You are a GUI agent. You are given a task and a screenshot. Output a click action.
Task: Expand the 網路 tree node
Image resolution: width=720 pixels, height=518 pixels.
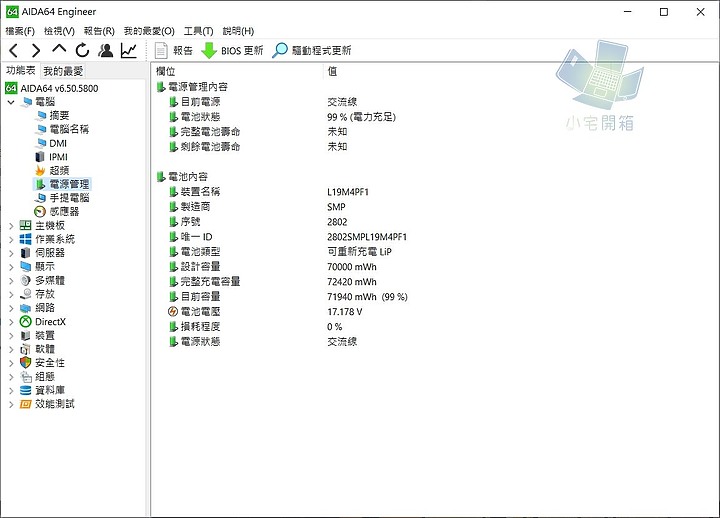(11, 308)
